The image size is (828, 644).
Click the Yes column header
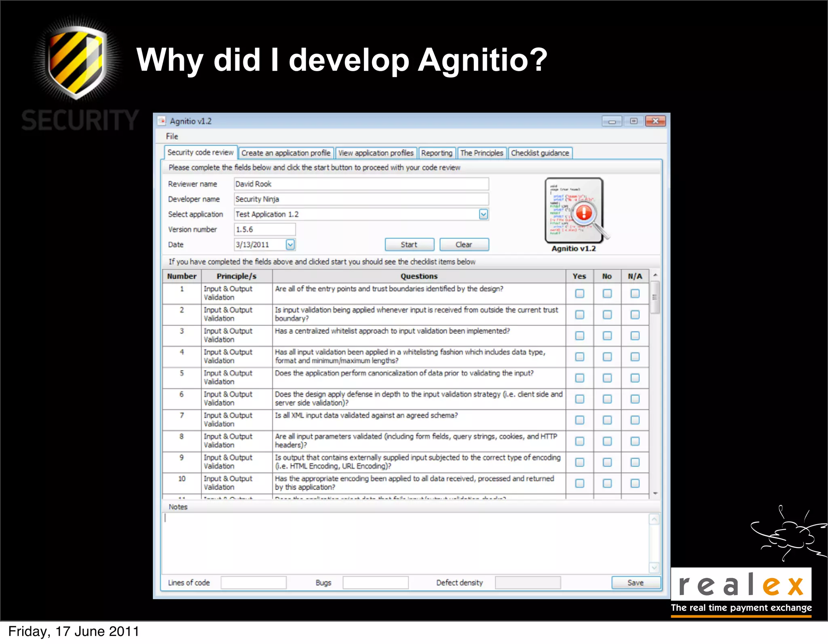[x=579, y=276]
